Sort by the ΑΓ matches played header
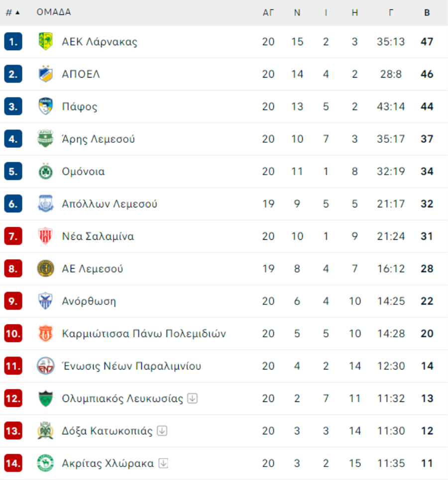448x480 pixels. pyautogui.click(x=268, y=12)
